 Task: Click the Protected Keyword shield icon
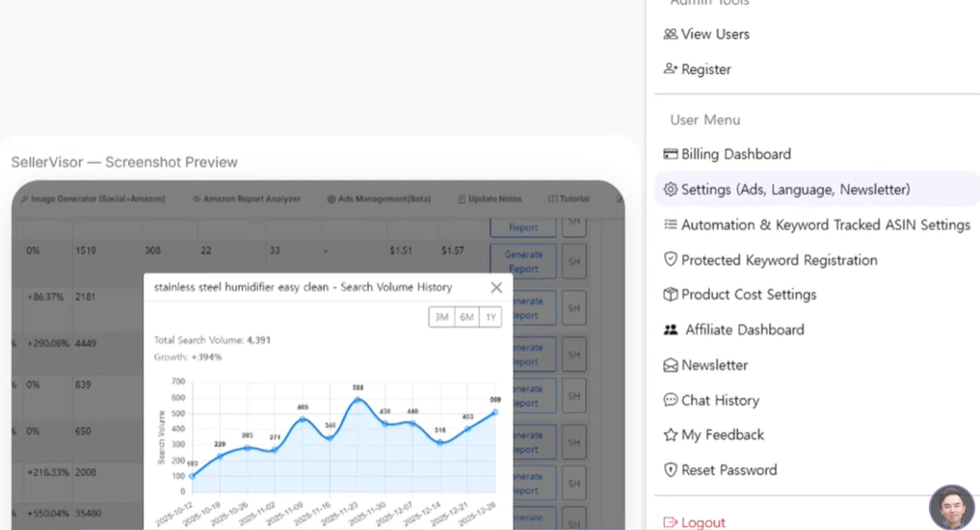coord(670,259)
